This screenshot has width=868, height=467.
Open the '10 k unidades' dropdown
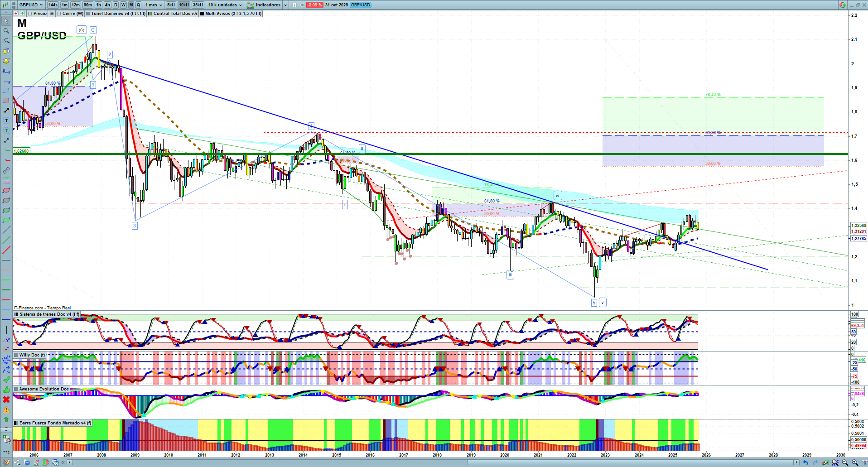225,5
